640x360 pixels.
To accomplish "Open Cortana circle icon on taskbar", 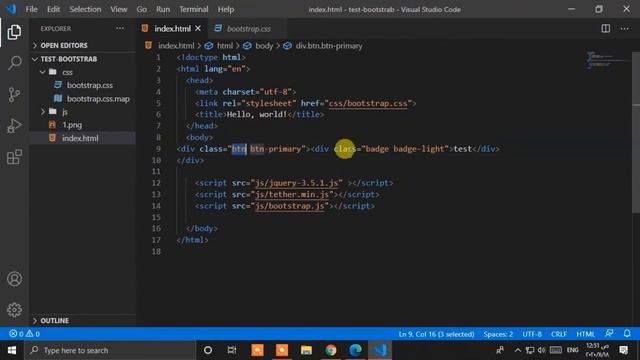I will pos(208,350).
